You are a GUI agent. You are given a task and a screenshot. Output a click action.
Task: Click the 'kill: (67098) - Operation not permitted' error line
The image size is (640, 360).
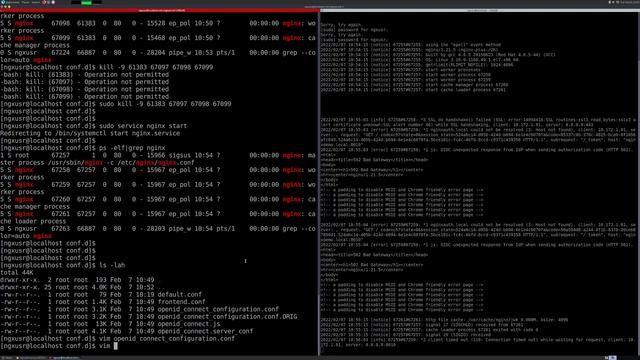pyautogui.click(x=84, y=89)
